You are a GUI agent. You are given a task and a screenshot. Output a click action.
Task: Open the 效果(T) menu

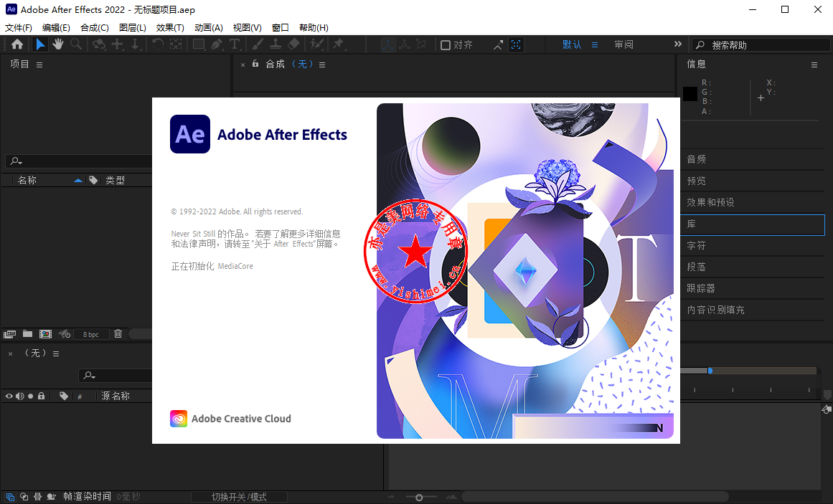[x=170, y=28]
